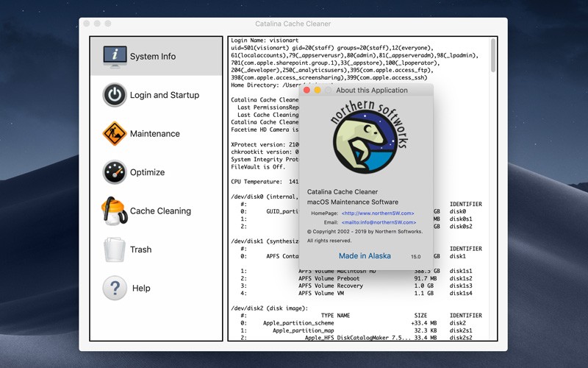Screen dimensions: 588x368
Task: Click the FileVault is Off. line
Action: coord(258,167)
